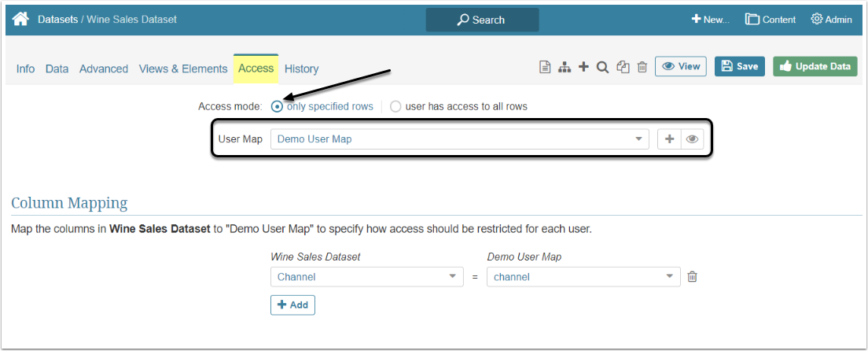This screenshot has height=351, width=868.
Task: Click the duplicate dataset icon
Action: coord(623,67)
